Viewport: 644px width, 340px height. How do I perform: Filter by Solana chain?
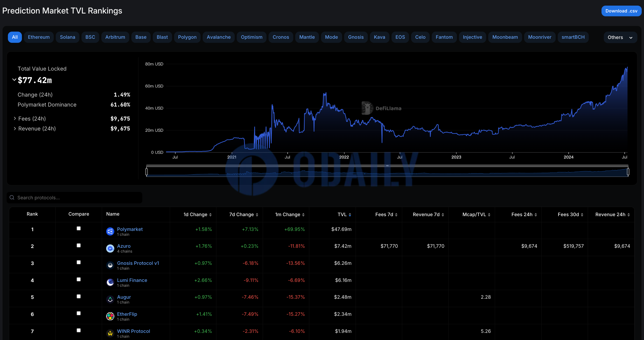67,37
